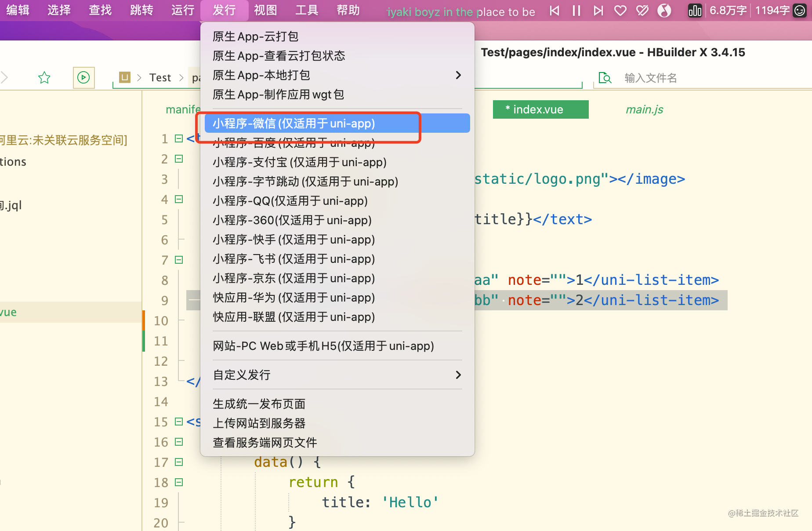Open the globe icon in menu bar
Image resolution: width=812 pixels, height=531 pixels.
click(664, 11)
